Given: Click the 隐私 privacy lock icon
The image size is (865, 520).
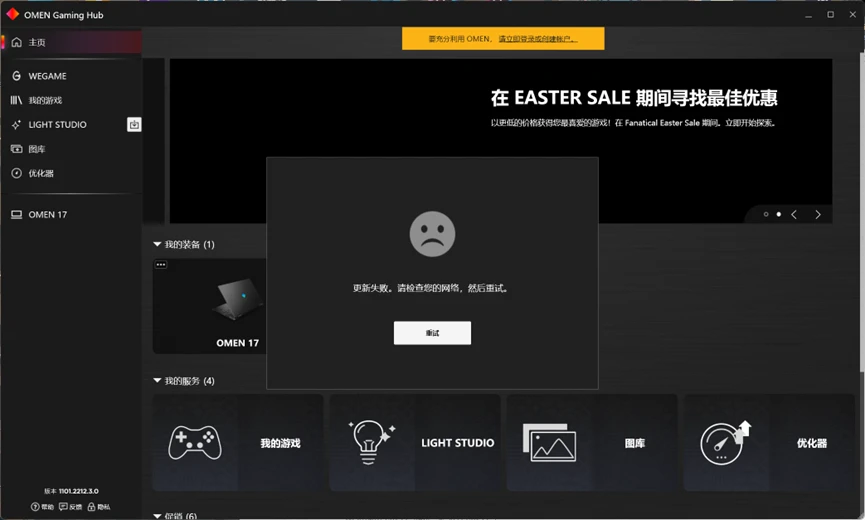Looking at the screenshot, I should coord(92,506).
